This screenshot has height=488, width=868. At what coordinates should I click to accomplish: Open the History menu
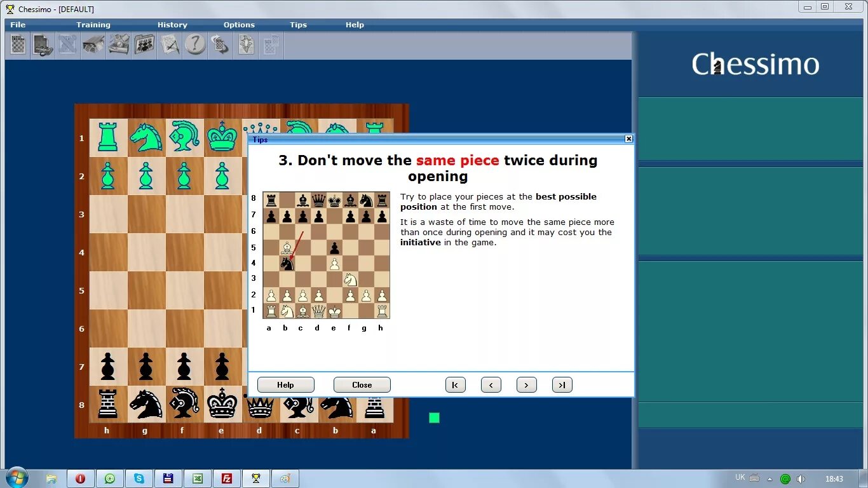[x=172, y=25]
